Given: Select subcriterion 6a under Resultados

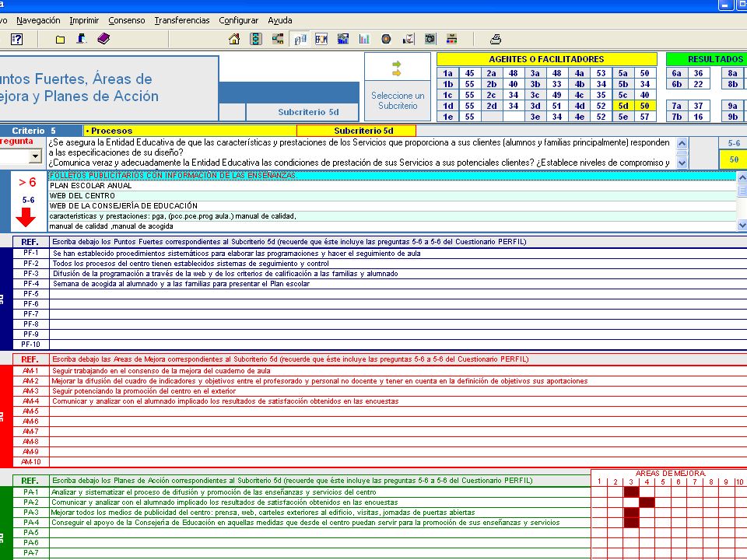Looking at the screenshot, I should click(676, 73).
